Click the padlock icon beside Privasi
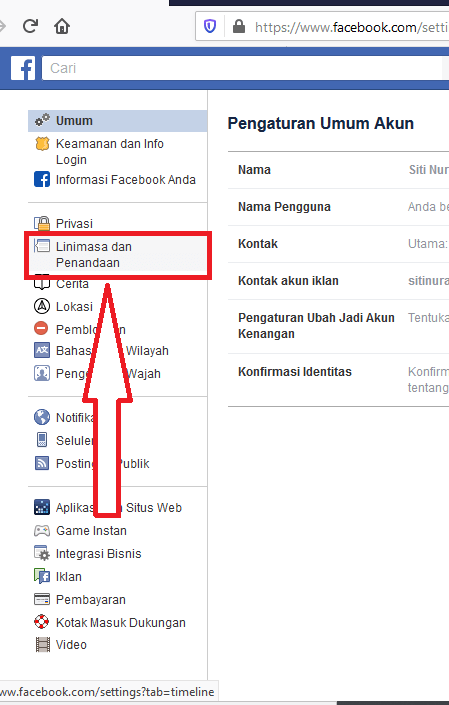 coord(42,223)
